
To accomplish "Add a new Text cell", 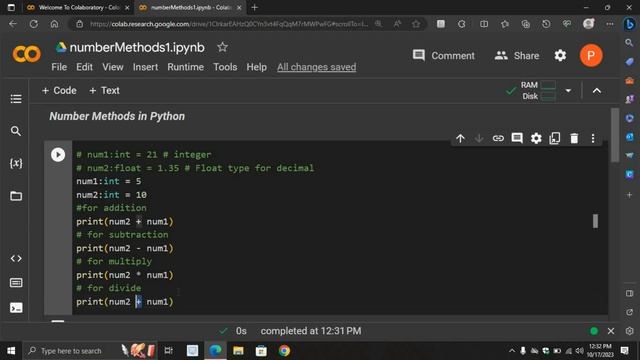I will 104,91.
